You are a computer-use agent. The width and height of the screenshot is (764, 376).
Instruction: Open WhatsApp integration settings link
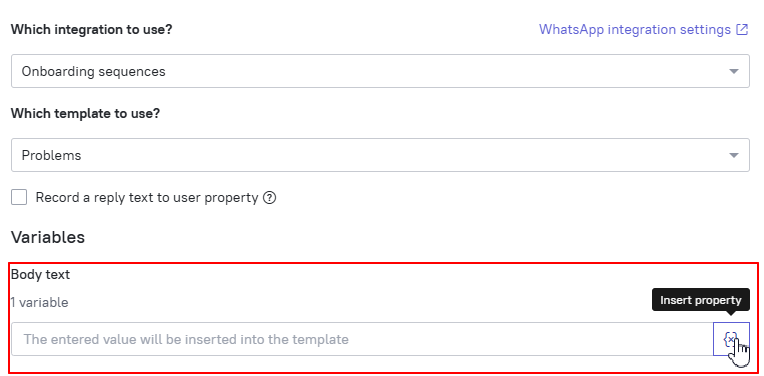635,30
